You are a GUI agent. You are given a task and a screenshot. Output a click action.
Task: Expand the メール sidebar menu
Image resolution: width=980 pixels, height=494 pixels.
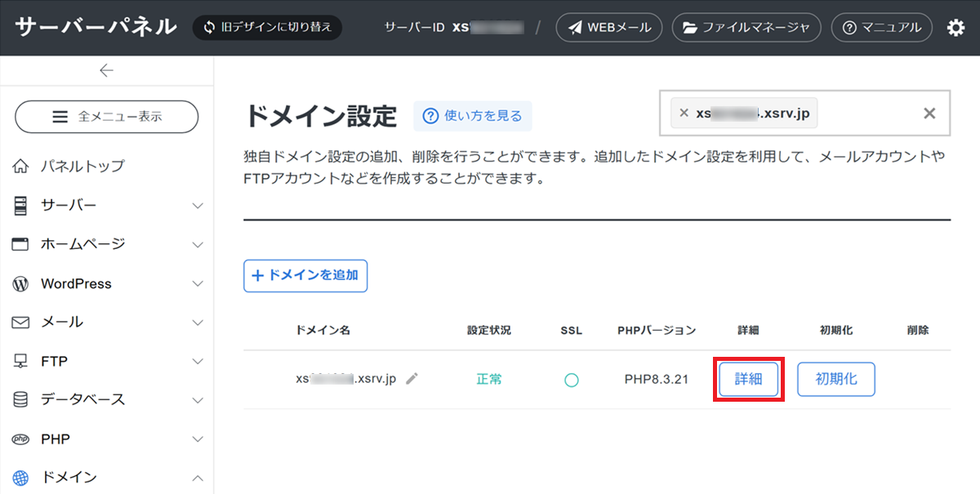point(106,323)
